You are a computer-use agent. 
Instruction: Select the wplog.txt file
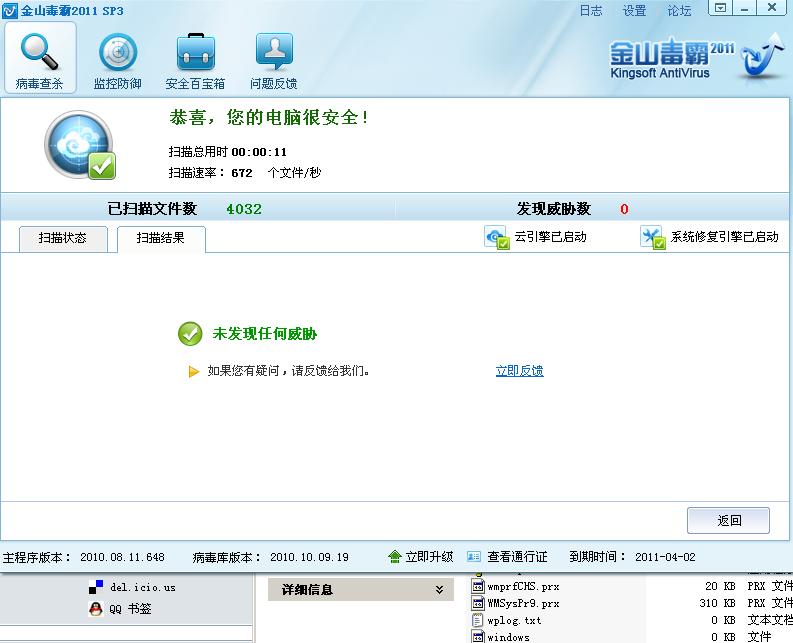[x=514, y=621]
